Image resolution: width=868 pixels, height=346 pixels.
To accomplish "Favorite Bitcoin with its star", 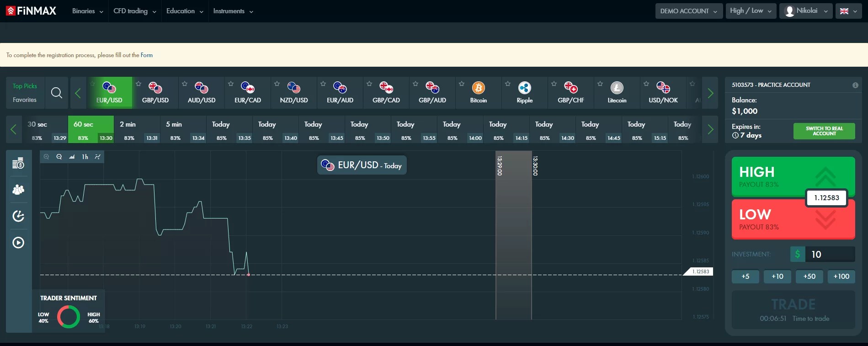I will (x=462, y=84).
